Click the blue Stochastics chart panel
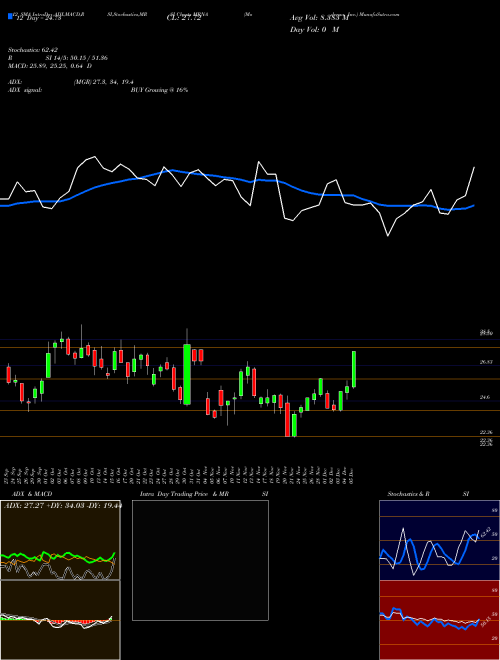 point(439,540)
